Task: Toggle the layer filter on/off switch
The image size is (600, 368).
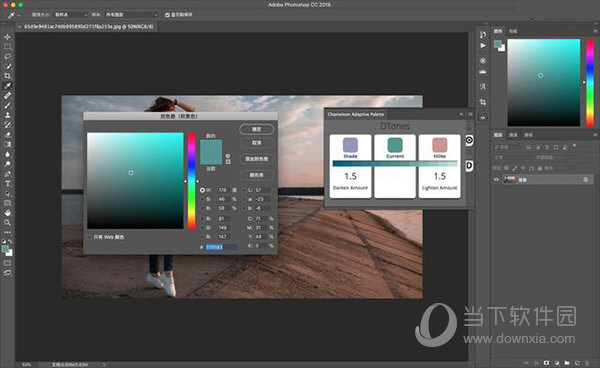Action: click(574, 146)
